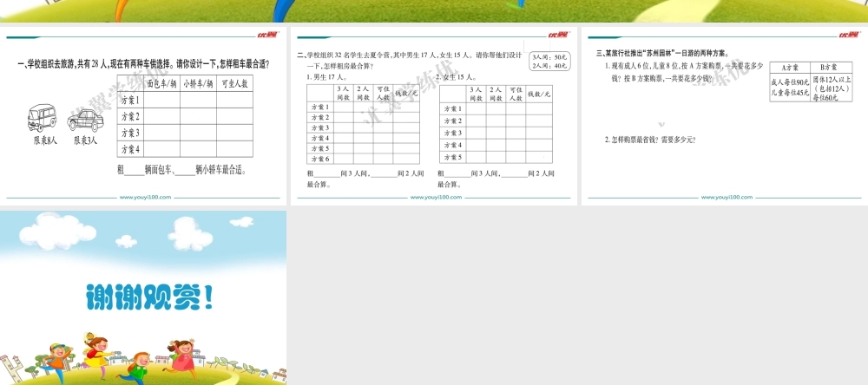Click the 方案6 row in the boys' room table
Screen dimensions: 868x385
[x=319, y=159]
